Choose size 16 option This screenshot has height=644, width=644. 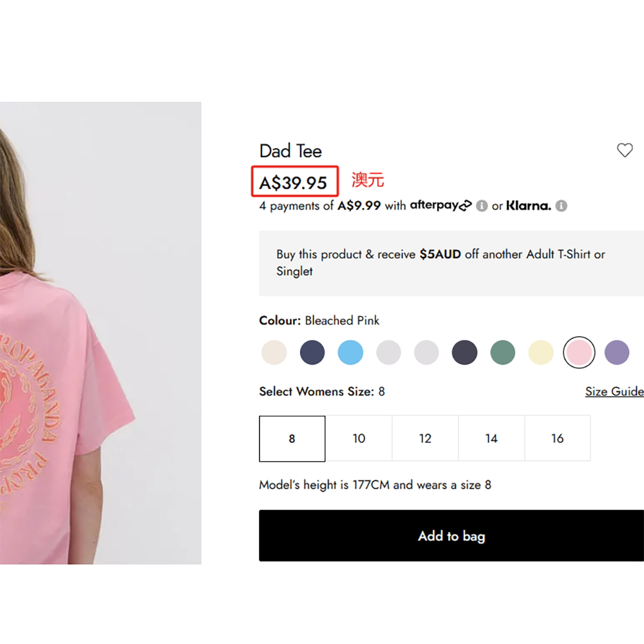coord(558,439)
